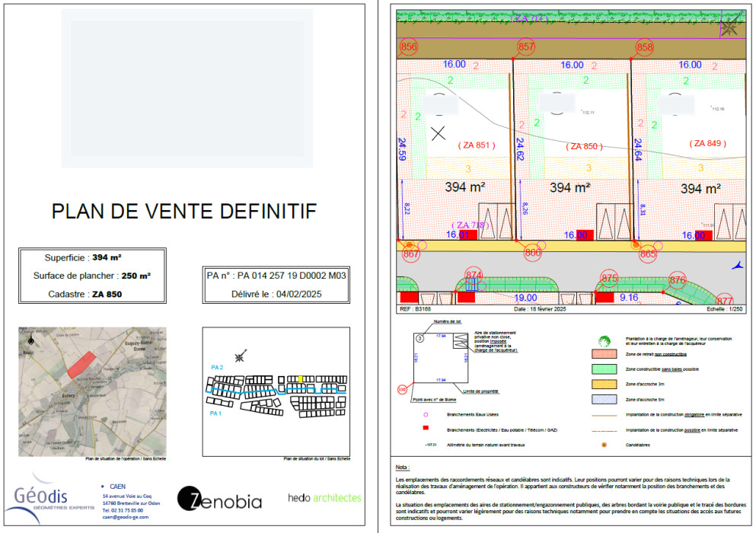The width and height of the screenshot is (756, 533).
Task: Click the north compass on lot situation plan
Action: (241, 356)
